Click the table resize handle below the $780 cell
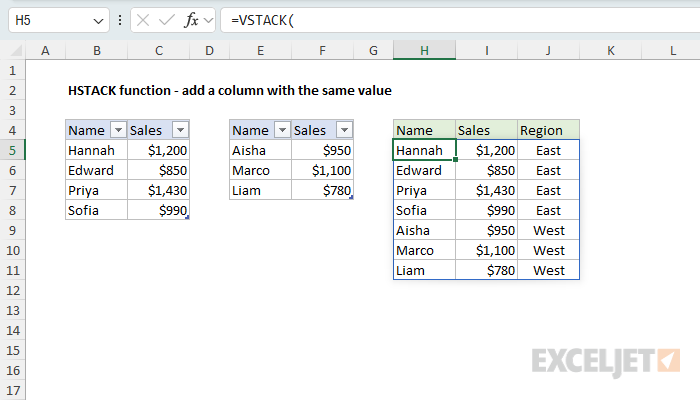Image resolution: width=700 pixels, height=400 pixels. [x=351, y=197]
